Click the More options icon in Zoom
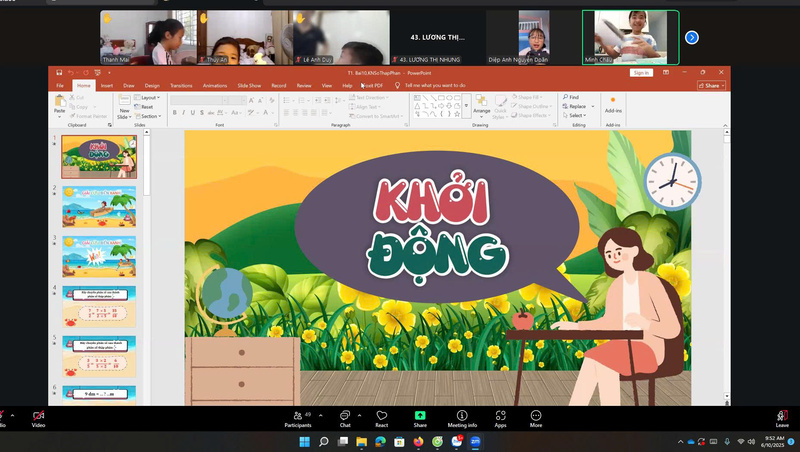Viewport: 800px width, 452px height. 536,415
